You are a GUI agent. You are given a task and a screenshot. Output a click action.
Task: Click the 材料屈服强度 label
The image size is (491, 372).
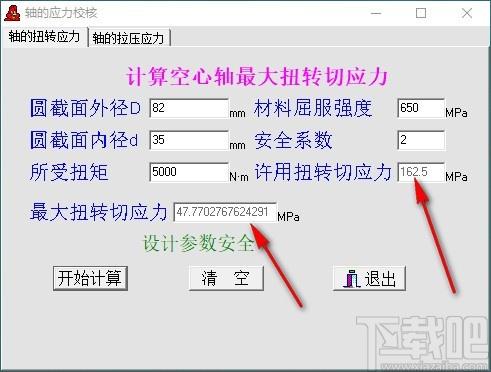pyautogui.click(x=313, y=108)
